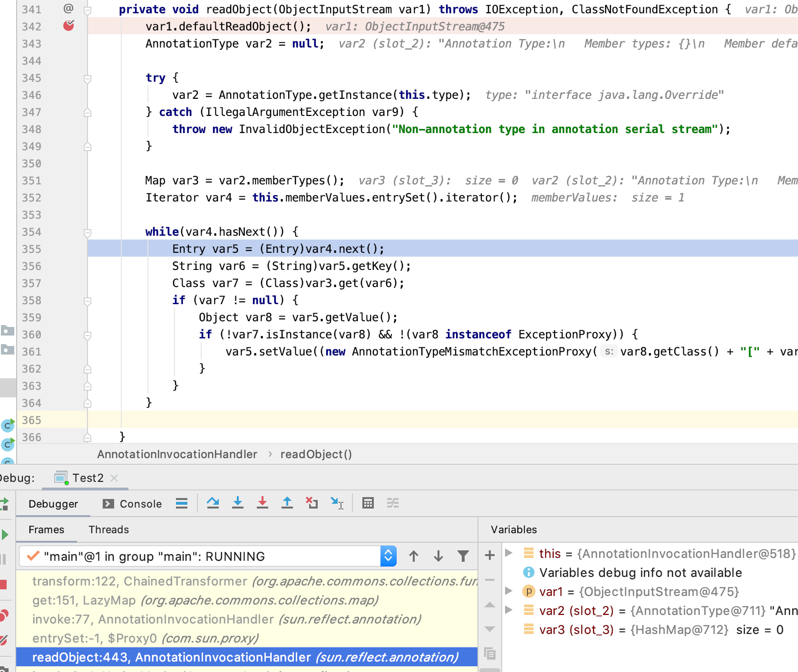Click the Step Into icon

click(x=238, y=503)
